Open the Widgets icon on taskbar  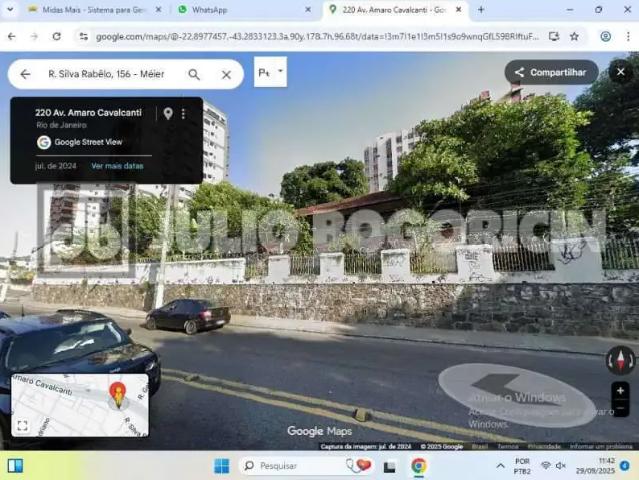pos(15,466)
